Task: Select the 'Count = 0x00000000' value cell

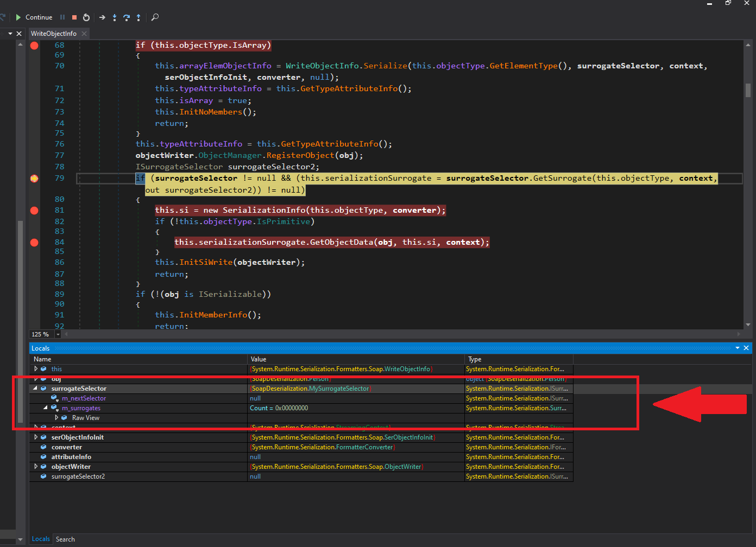Action: click(356, 408)
